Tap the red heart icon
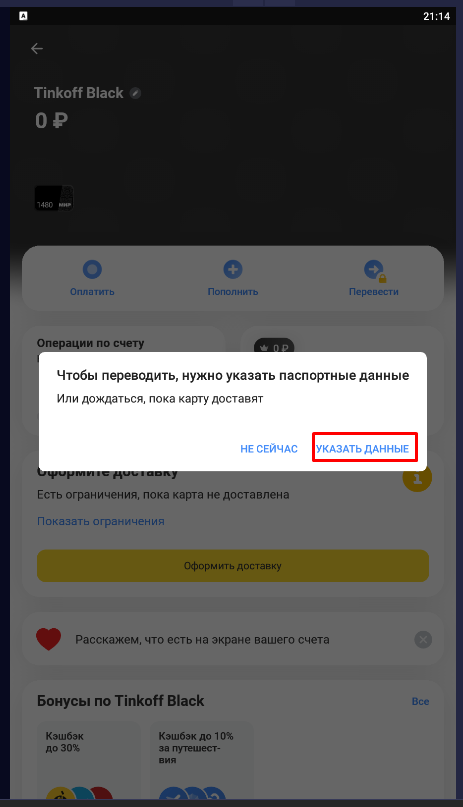 49,640
